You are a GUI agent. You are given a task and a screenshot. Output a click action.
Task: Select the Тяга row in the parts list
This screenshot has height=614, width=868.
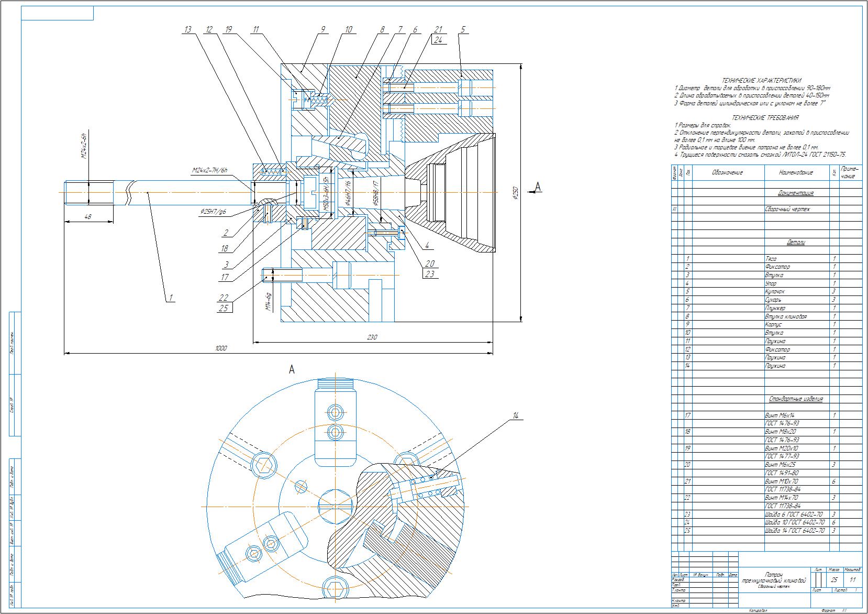tap(770, 258)
